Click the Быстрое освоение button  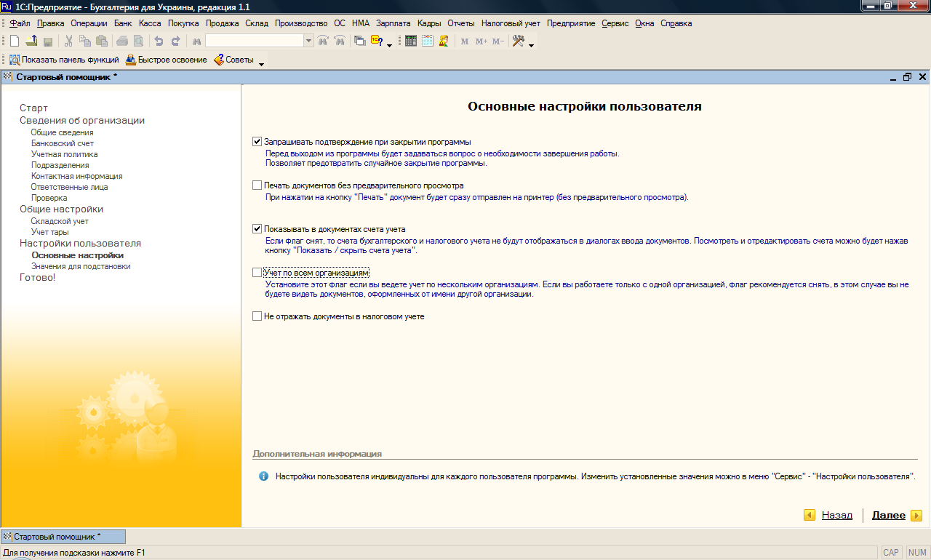(167, 60)
